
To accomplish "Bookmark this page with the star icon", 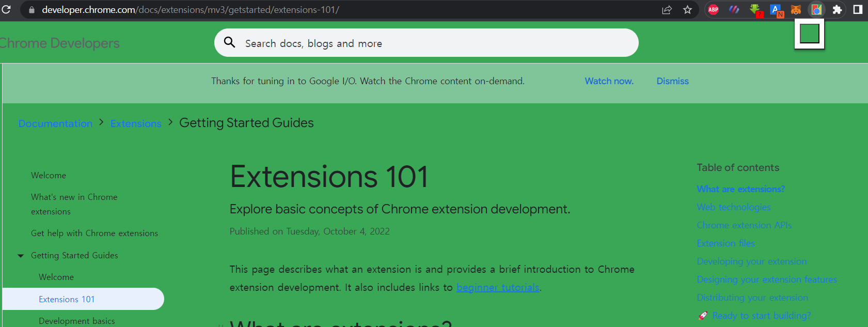I will pyautogui.click(x=687, y=10).
